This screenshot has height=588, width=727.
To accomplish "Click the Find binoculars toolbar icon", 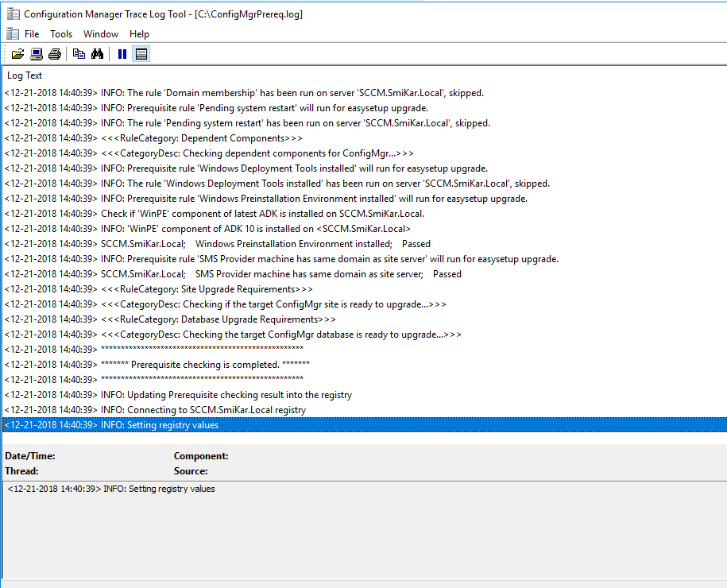I will pyautogui.click(x=98, y=54).
